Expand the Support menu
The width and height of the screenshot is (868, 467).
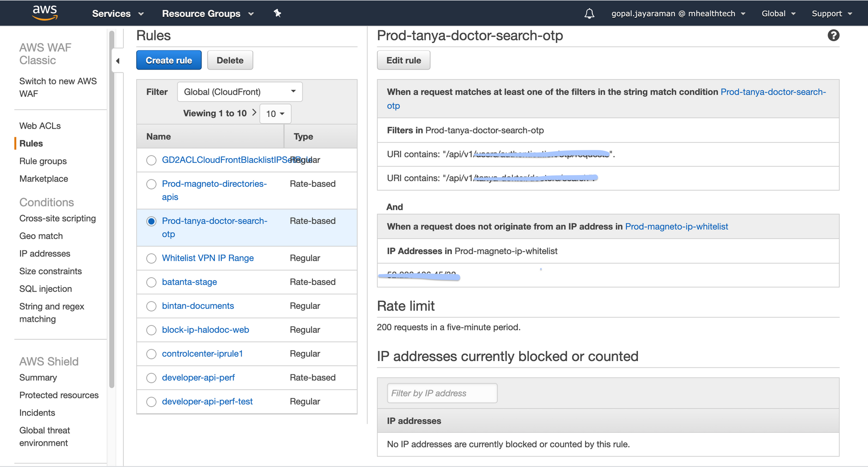click(832, 13)
